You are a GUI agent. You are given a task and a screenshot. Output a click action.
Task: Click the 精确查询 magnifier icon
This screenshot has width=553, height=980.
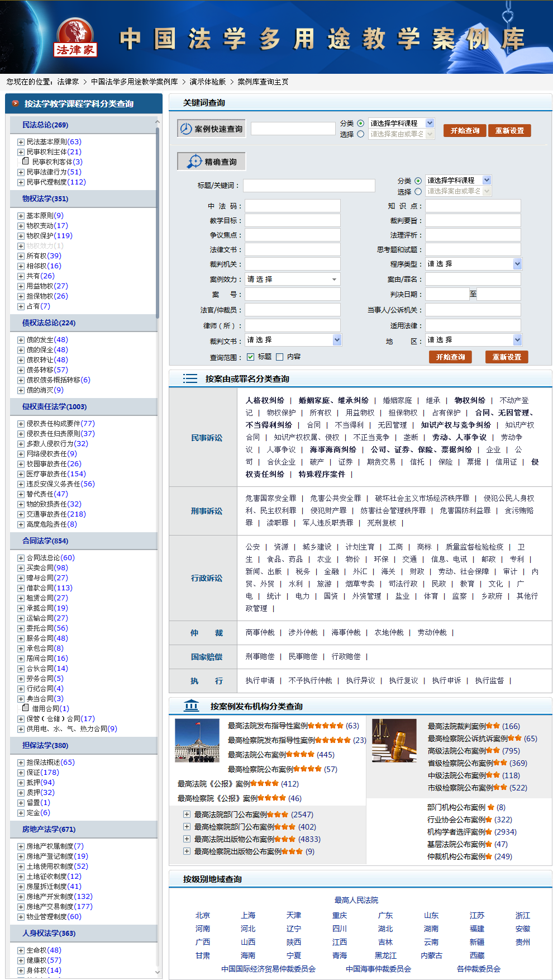point(194,162)
